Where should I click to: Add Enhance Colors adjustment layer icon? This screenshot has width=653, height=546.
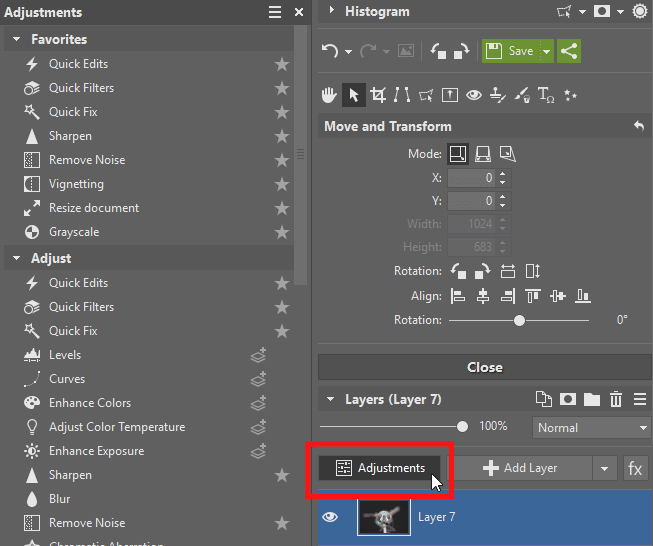click(x=258, y=403)
